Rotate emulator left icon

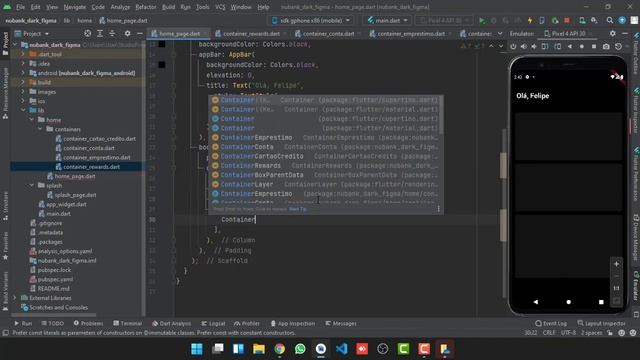point(545,47)
